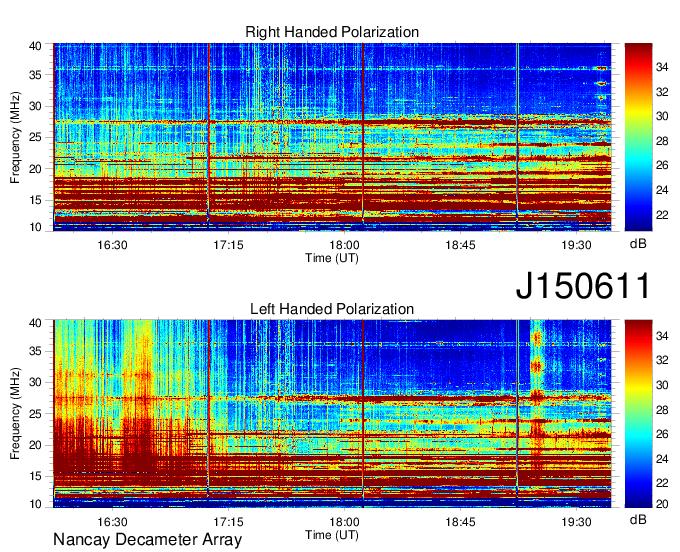
Task: Click the 19:30 tick under Left Handed plot
Action: point(576,521)
